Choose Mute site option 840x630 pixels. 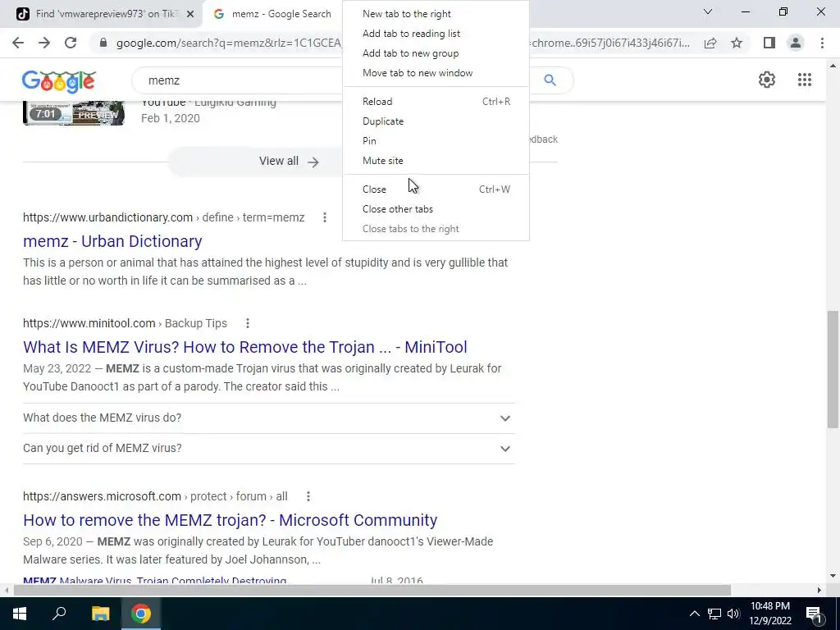pos(436,161)
